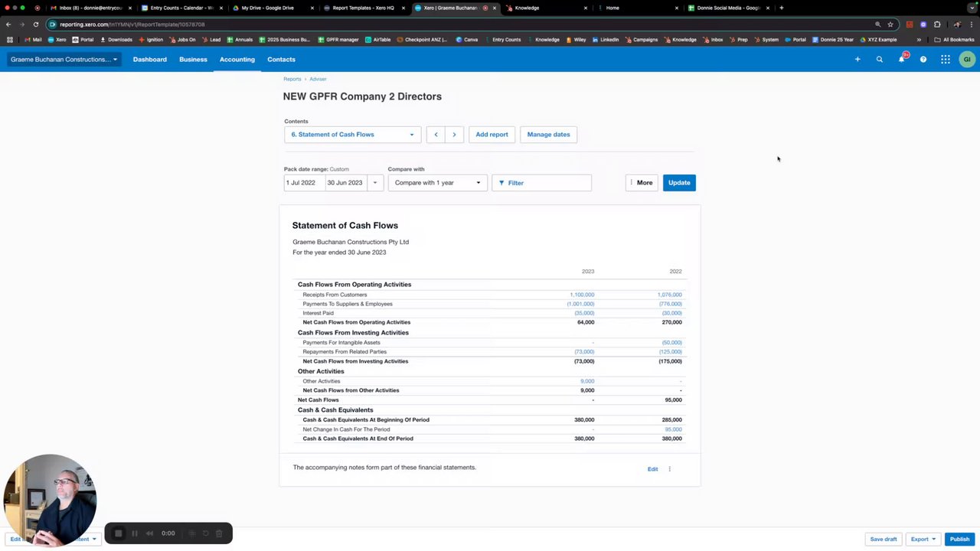Bookmark this page with the star icon
Viewport: 980px width, 551px height.
tap(890, 24)
